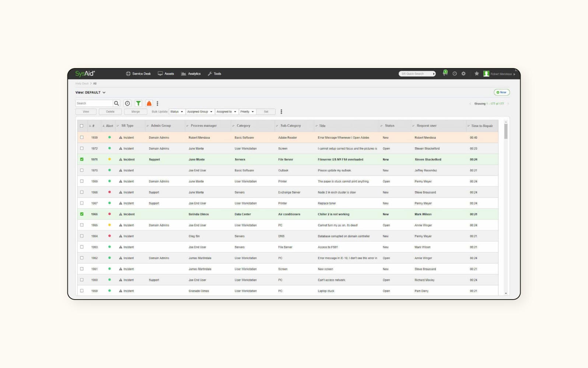Open Robert Mendosa user menu
Viewport: 588px width, 368px height.
coord(503,74)
